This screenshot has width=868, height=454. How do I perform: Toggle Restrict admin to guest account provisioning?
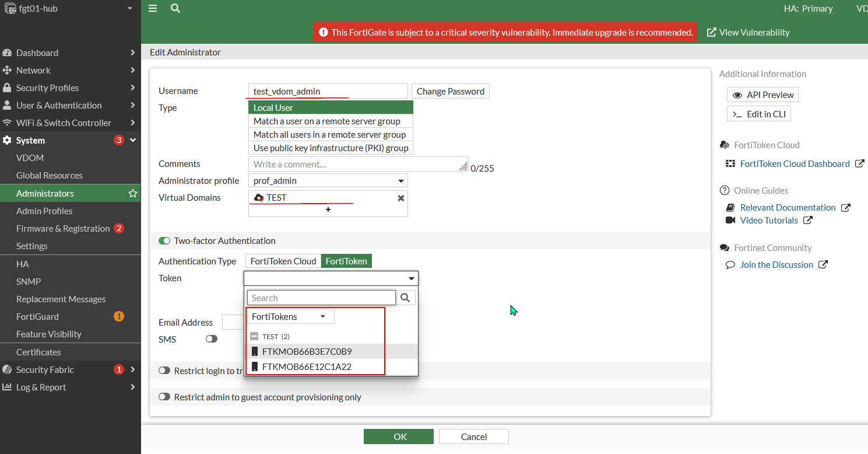[x=165, y=397]
